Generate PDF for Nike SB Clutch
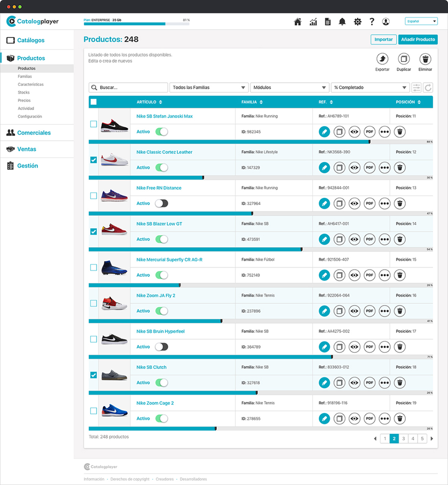This screenshot has width=448, height=485. (370, 382)
